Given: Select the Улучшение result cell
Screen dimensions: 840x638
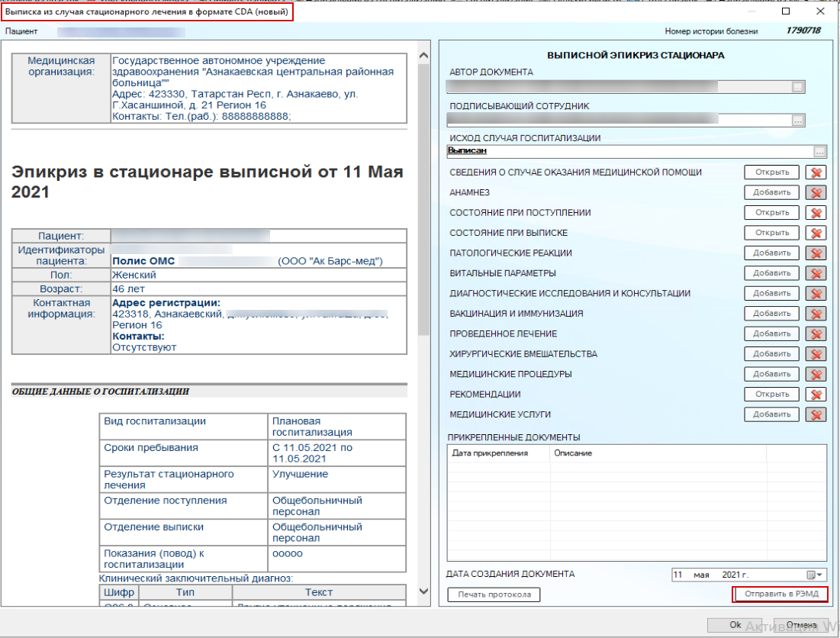Looking at the screenshot, I should pyautogui.click(x=336, y=479).
